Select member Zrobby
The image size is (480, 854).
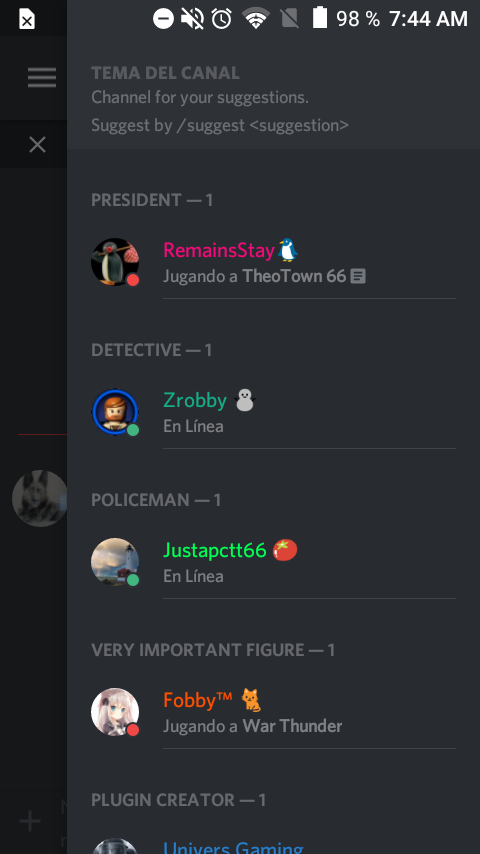pos(274,413)
